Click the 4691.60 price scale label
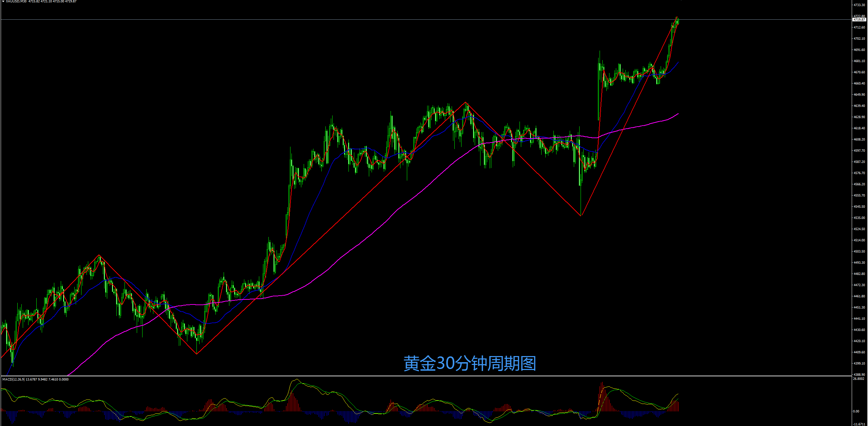 (859, 50)
